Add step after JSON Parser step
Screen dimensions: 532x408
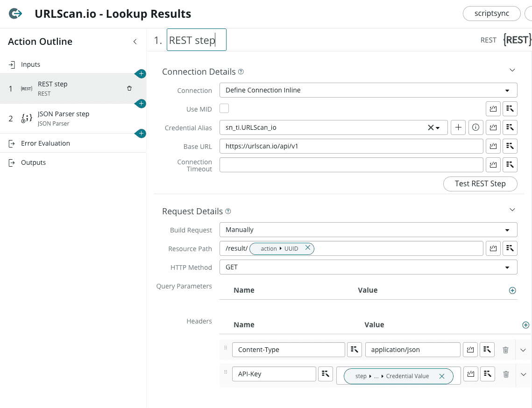pyautogui.click(x=141, y=134)
